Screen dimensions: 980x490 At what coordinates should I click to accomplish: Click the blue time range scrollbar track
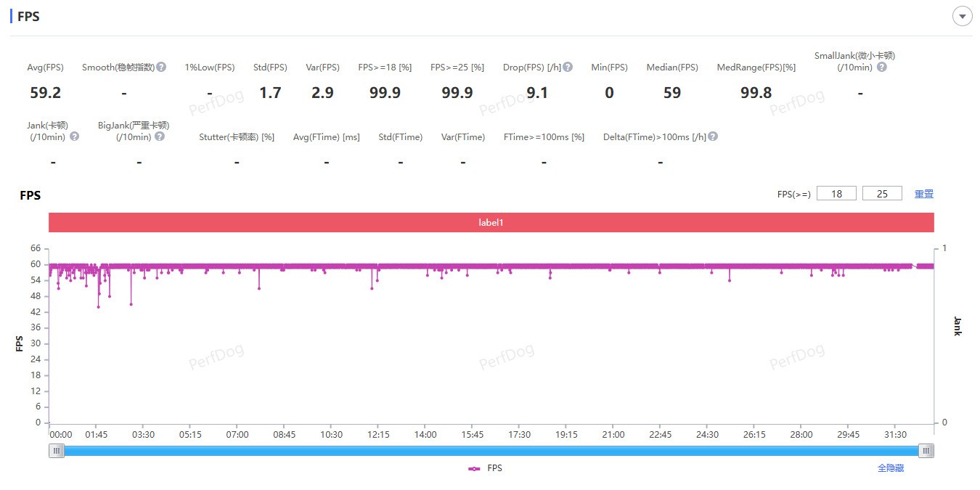pos(491,451)
